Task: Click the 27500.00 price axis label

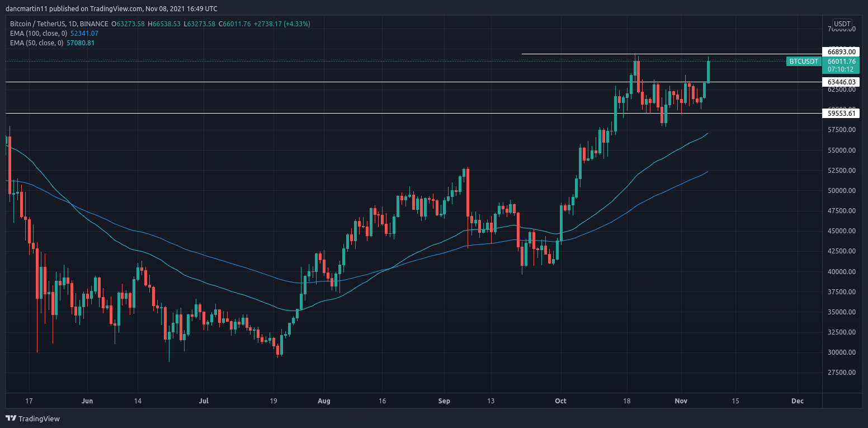Action: [842, 373]
